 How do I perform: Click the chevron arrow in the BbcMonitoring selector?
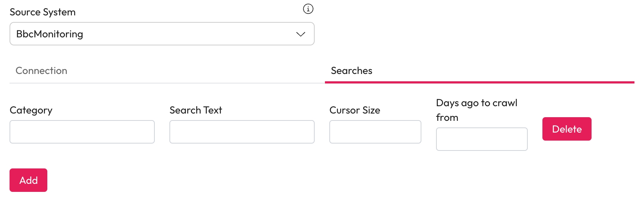[x=301, y=34]
